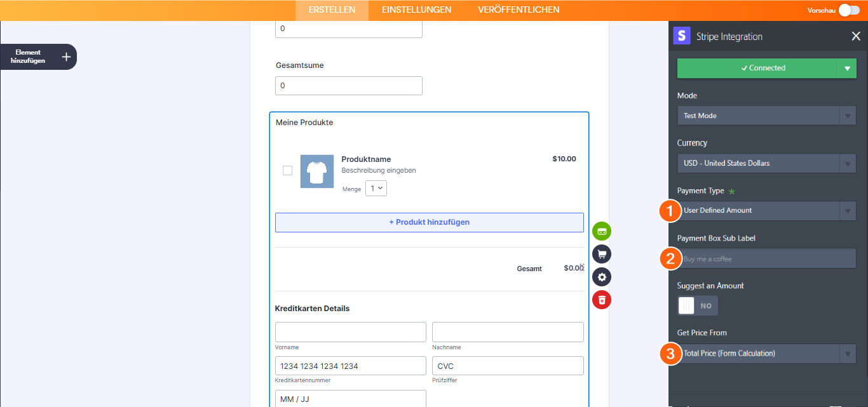Click the $10.00 product price
The height and width of the screenshot is (407, 868).
click(564, 159)
